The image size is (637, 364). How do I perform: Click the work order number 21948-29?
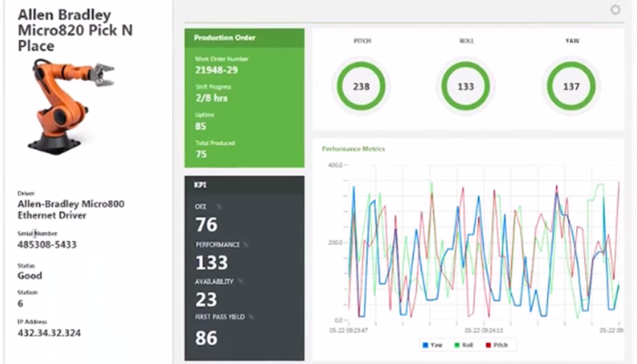coord(217,69)
